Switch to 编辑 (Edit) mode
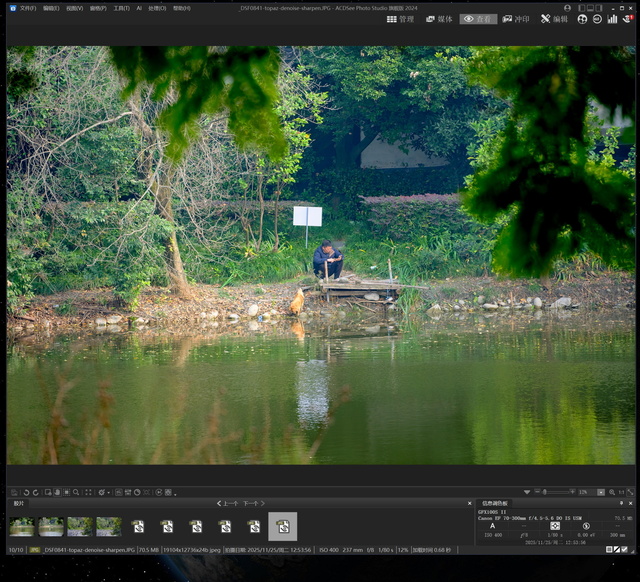640x582 pixels. point(554,19)
